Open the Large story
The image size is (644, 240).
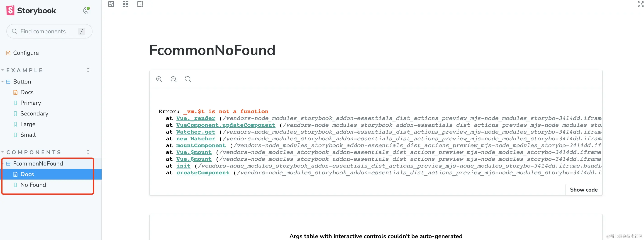pos(28,124)
